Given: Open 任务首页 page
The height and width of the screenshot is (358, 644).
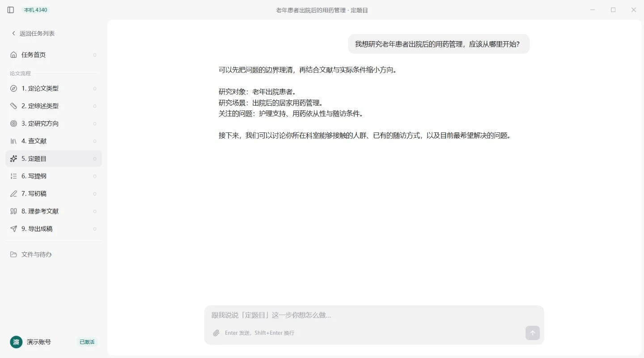Looking at the screenshot, I should click(54, 55).
